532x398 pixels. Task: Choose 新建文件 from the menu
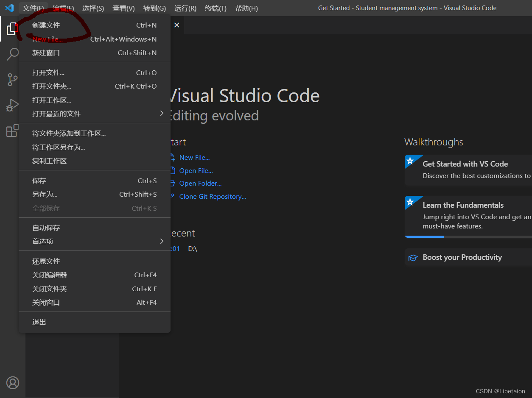click(x=95, y=25)
